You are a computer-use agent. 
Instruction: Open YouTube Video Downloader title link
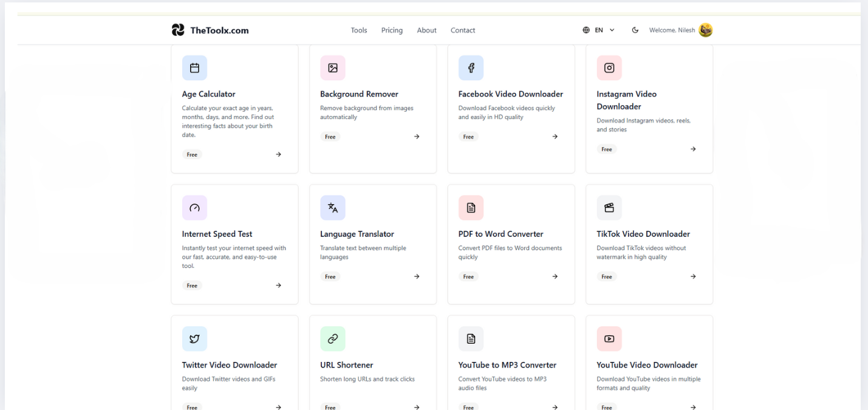tap(647, 365)
